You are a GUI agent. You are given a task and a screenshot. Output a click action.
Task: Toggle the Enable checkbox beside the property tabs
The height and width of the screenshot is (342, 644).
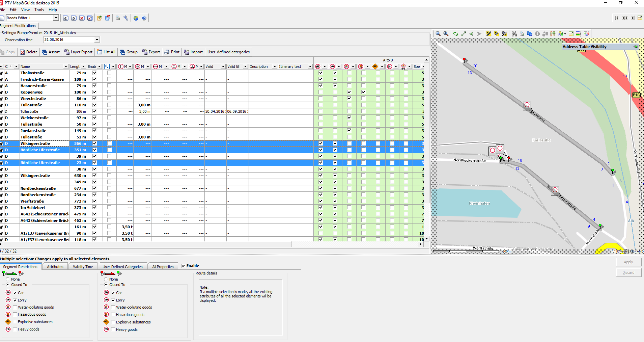183,266
